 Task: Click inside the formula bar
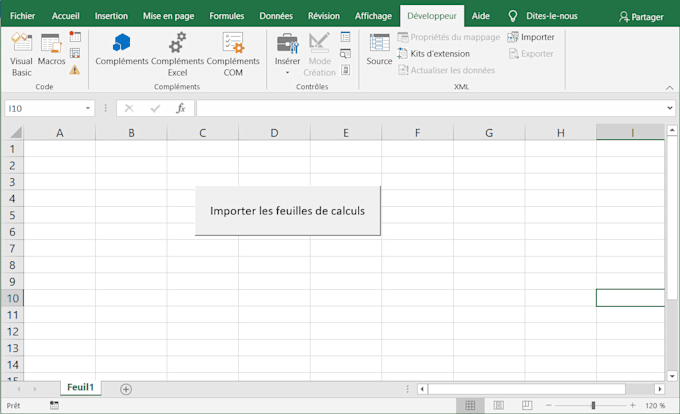431,108
